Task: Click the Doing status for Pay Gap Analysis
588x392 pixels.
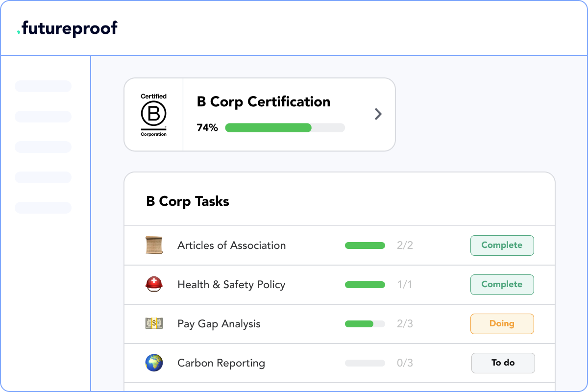Action: click(502, 324)
